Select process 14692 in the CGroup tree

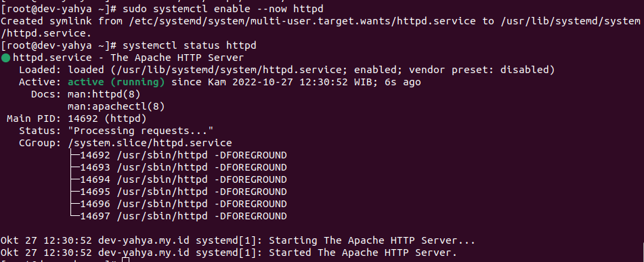click(184, 156)
